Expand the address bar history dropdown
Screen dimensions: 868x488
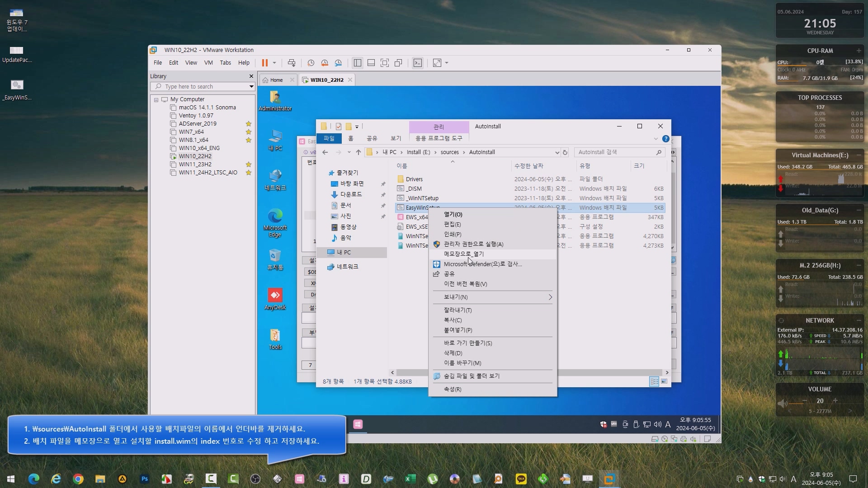(557, 152)
